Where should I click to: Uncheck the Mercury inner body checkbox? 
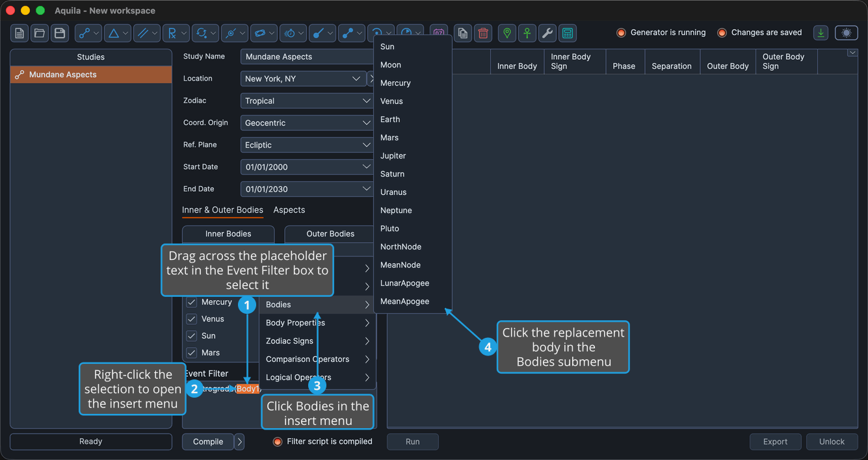click(x=191, y=302)
